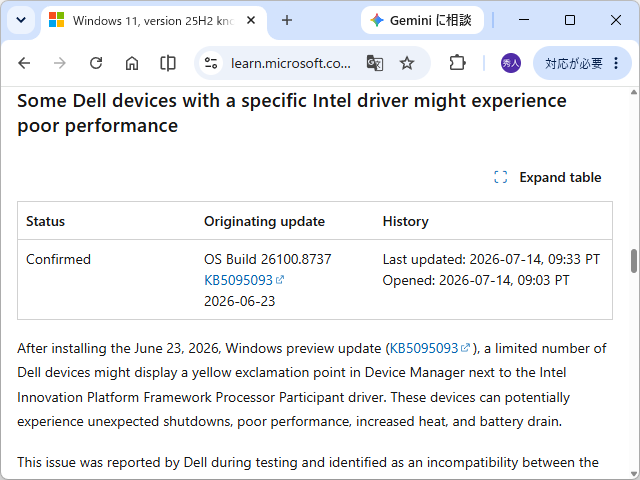This screenshot has width=640, height=480.
Task: Minimize the browser window
Action: pos(524,20)
